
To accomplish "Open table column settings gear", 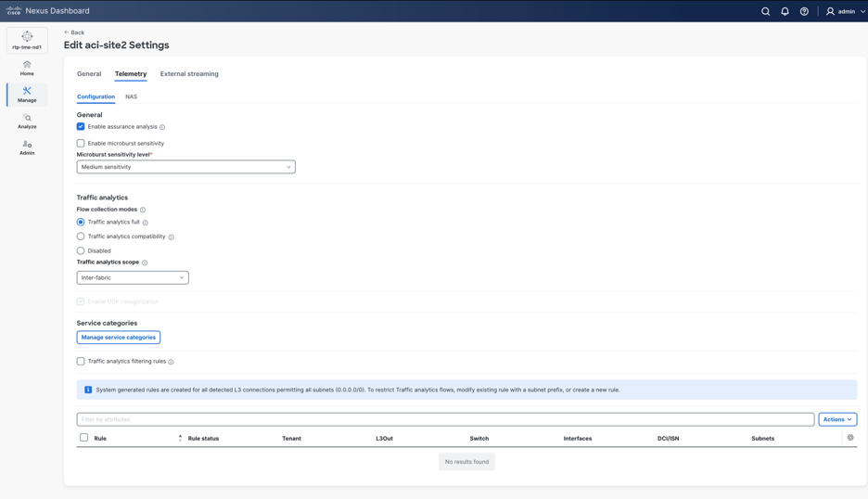I will click(850, 438).
